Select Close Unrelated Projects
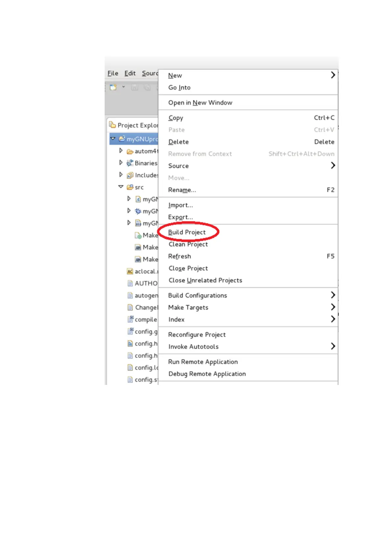Image resolution: width=392 pixels, height=554 pixels. (x=248, y=280)
